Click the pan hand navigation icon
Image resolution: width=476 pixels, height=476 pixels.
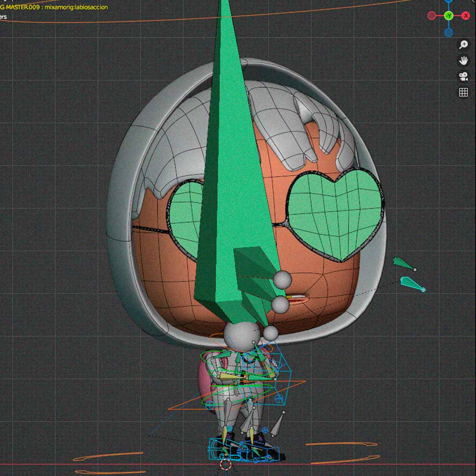[x=463, y=61]
